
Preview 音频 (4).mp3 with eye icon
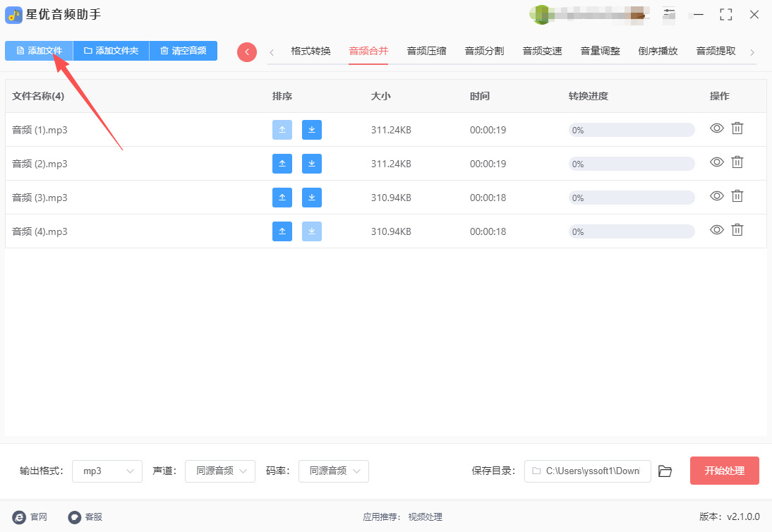click(717, 230)
